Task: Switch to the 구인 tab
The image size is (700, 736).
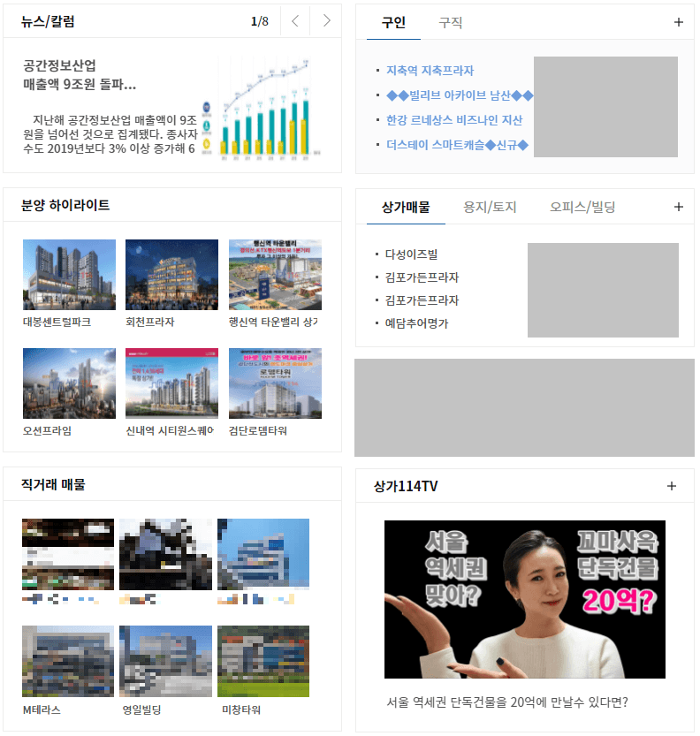Action: (x=393, y=23)
